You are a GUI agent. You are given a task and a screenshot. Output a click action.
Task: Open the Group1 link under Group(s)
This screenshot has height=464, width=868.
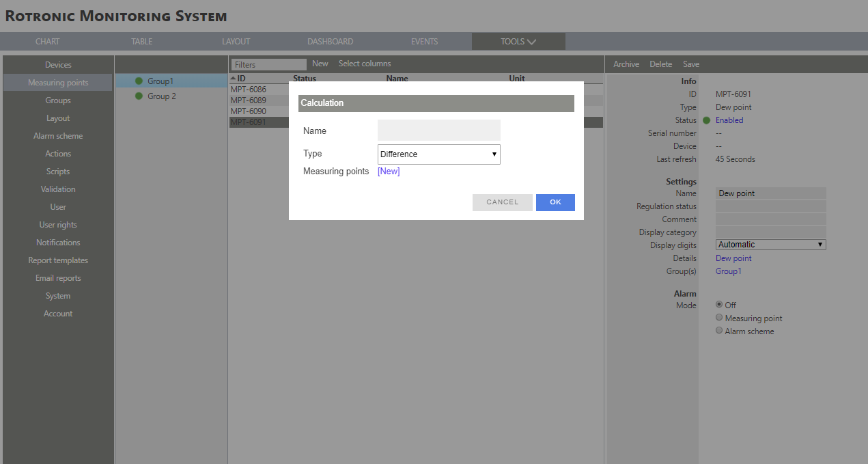tap(728, 271)
